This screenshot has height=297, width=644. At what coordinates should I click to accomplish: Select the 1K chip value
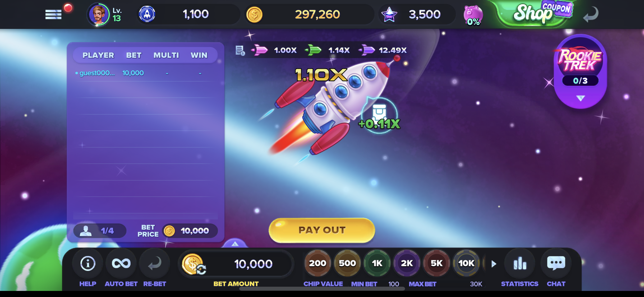tap(377, 263)
